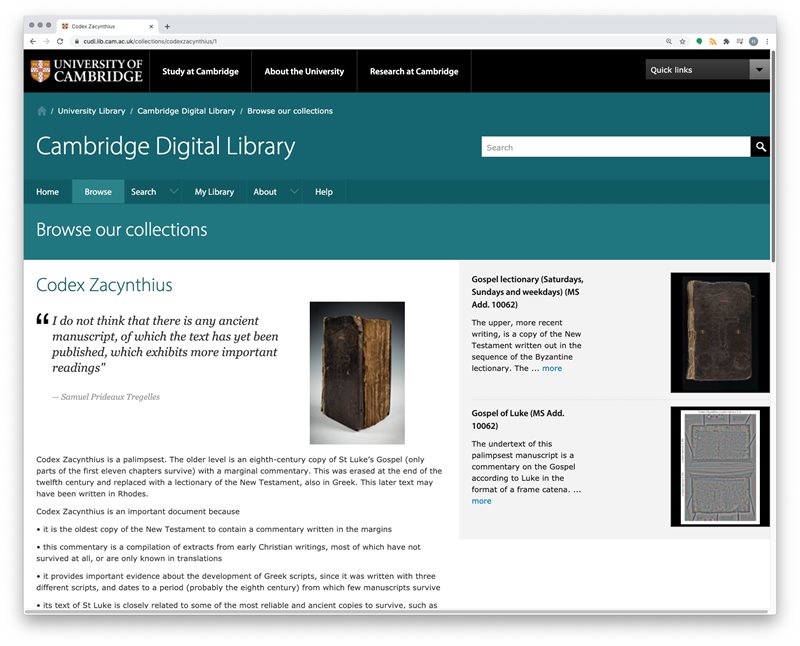Click 'more' link under Gospel lectionary description
The image size is (800, 646).
point(552,368)
